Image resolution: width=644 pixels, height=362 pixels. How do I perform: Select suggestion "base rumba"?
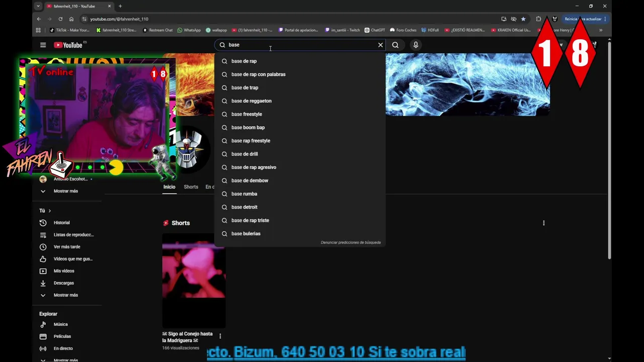click(x=300, y=194)
